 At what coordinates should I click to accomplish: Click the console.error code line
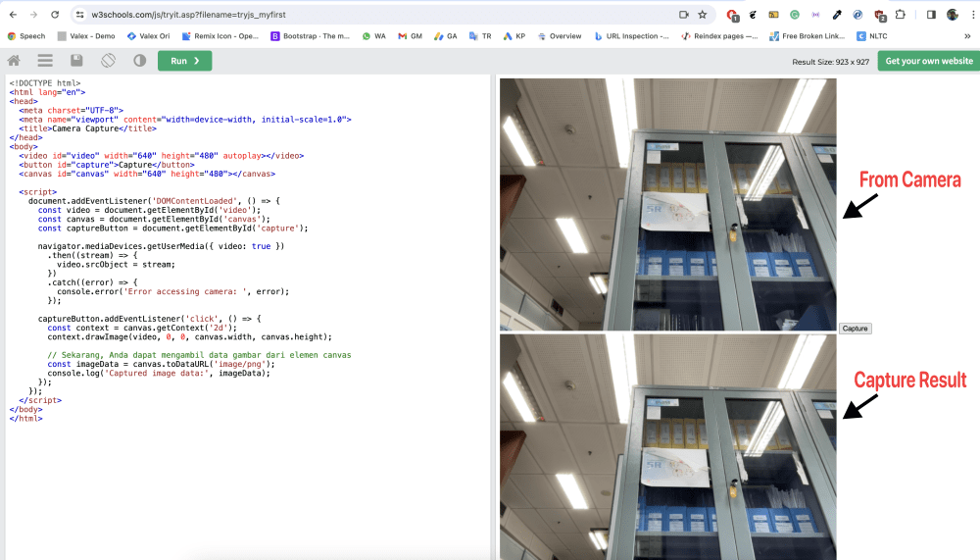click(173, 291)
